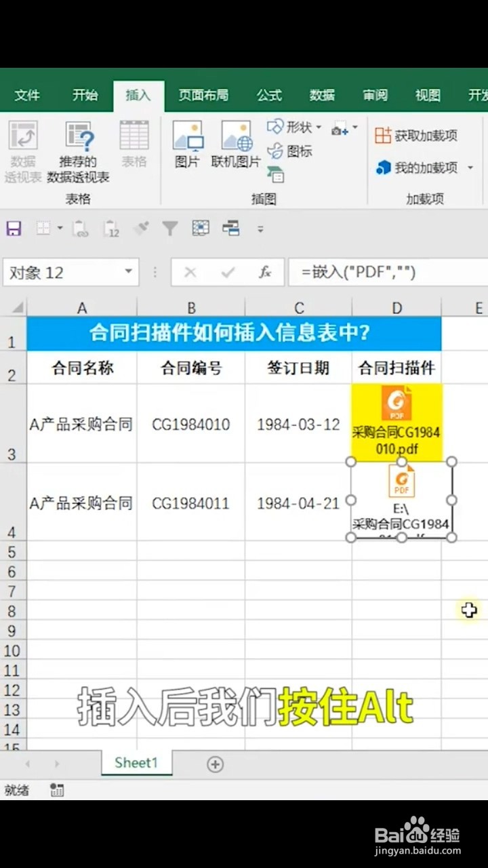Click cell CG1984010

coord(191,425)
